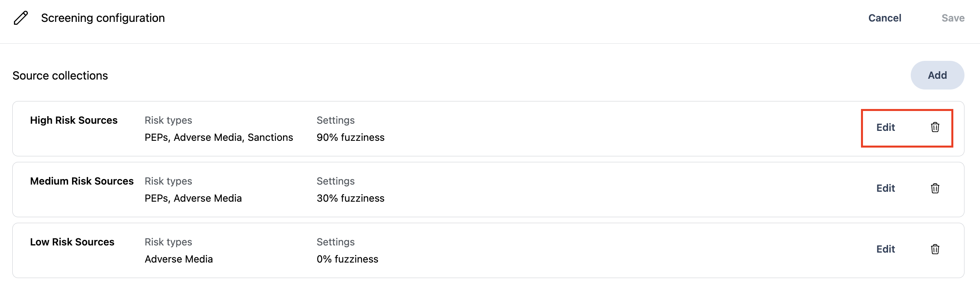The height and width of the screenshot is (288, 980).
Task: Click the Screening configuration title
Action: coord(103,18)
